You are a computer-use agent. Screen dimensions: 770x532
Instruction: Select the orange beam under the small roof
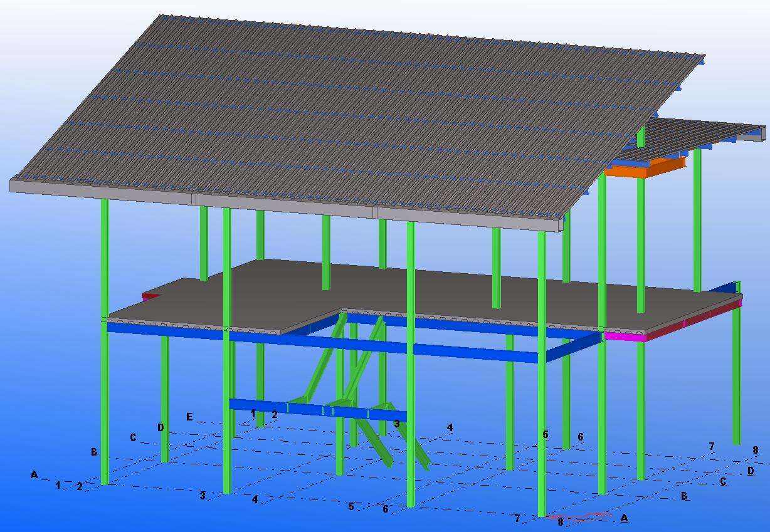point(646,168)
